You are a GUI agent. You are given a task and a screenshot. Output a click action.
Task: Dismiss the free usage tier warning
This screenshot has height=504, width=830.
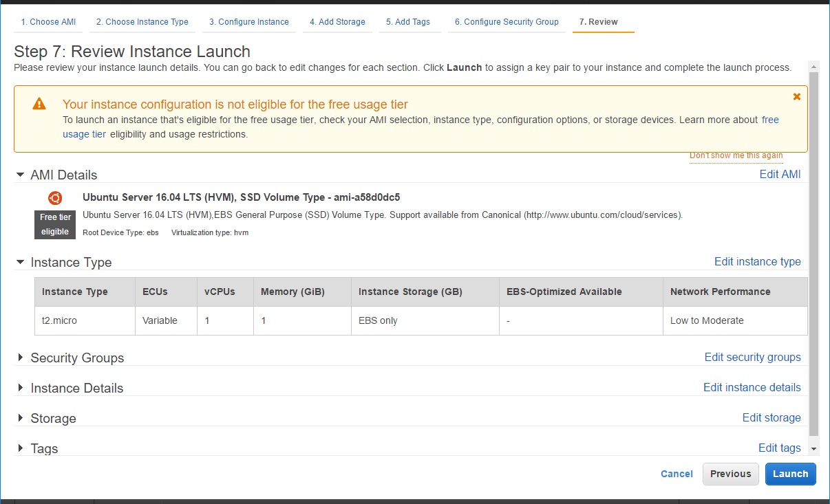click(797, 97)
